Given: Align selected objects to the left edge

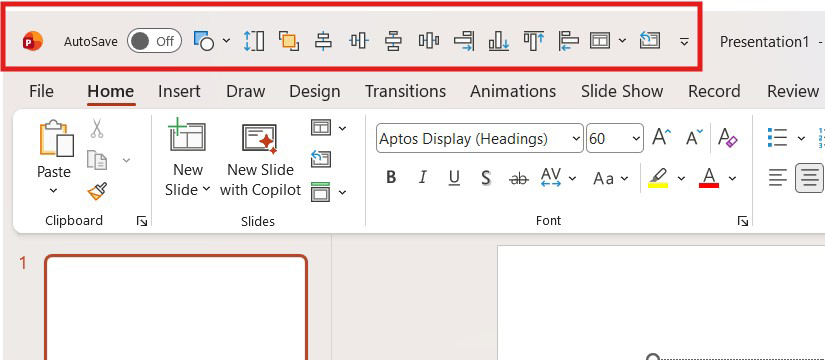Looking at the screenshot, I should 568,41.
